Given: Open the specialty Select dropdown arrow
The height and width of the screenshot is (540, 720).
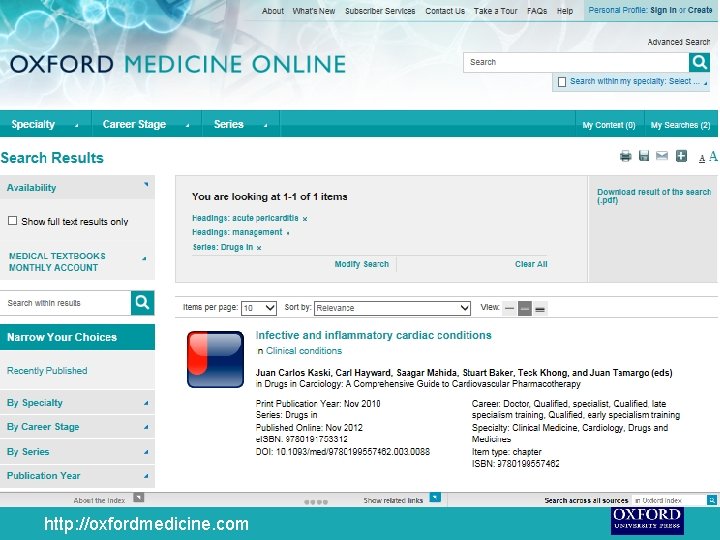Looking at the screenshot, I should 705,83.
